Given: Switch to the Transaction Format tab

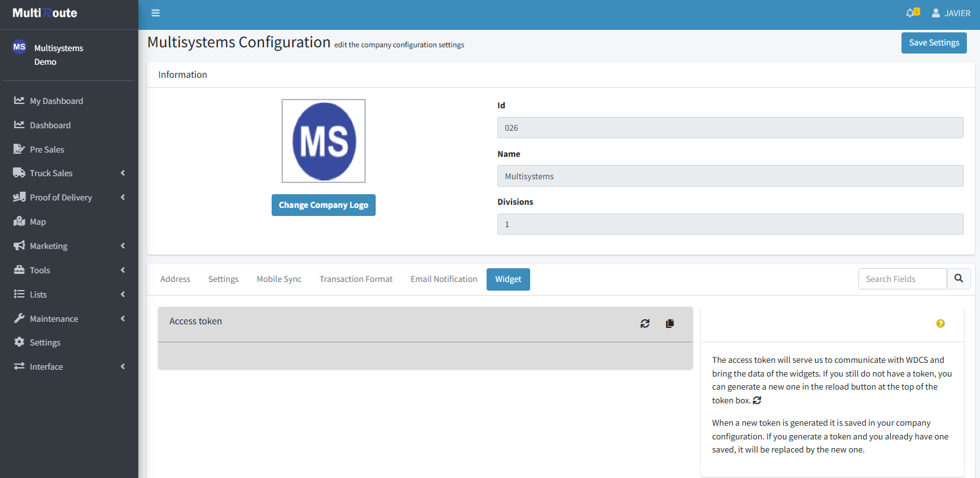Looking at the screenshot, I should [x=356, y=279].
